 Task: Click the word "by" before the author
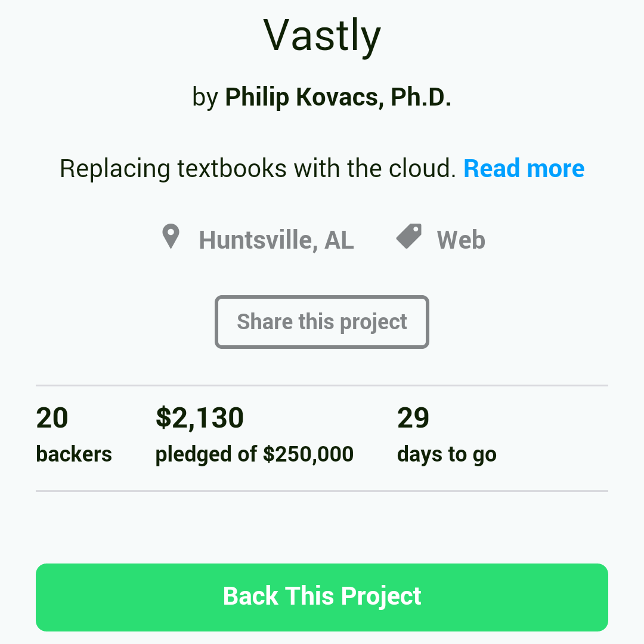(205, 97)
